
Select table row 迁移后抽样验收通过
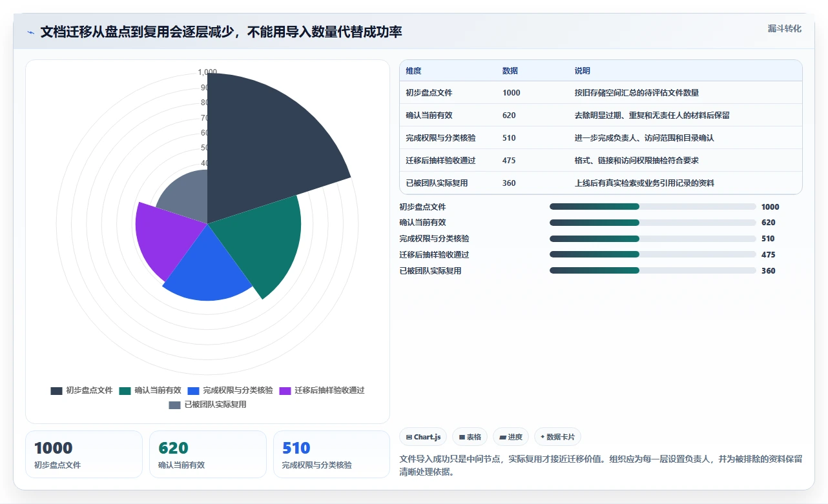tap(601, 161)
